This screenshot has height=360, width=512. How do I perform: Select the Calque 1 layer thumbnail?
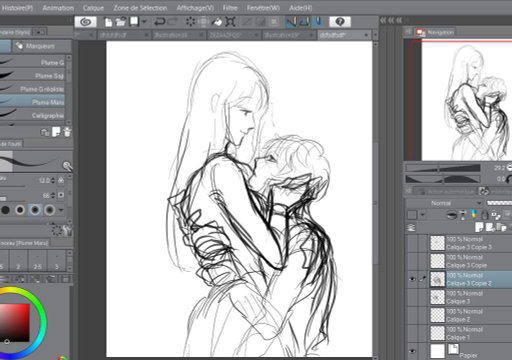(x=437, y=333)
